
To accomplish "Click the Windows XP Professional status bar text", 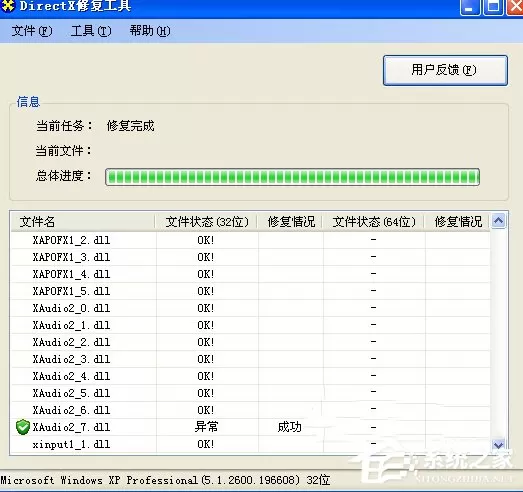I will [165, 480].
